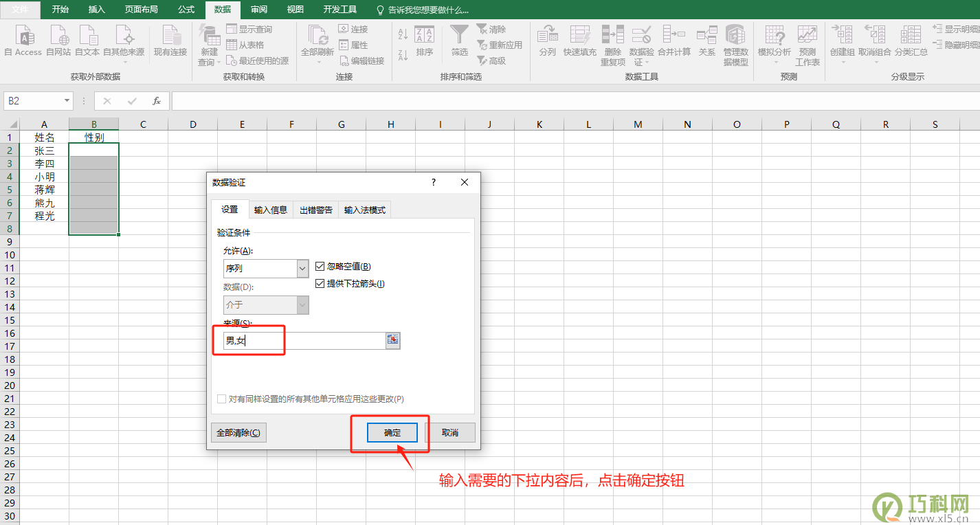980x525 pixels.
Task: Click the 预测工作表 tool
Action: pos(808,45)
